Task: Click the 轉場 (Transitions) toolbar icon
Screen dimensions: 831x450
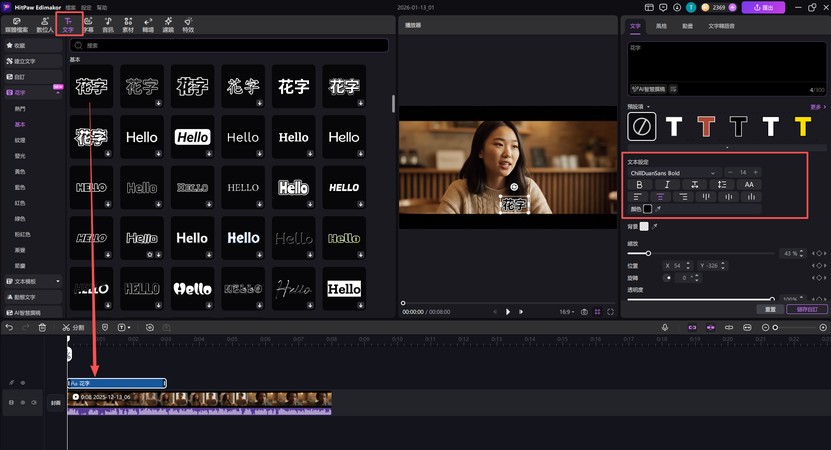Action: [149, 24]
